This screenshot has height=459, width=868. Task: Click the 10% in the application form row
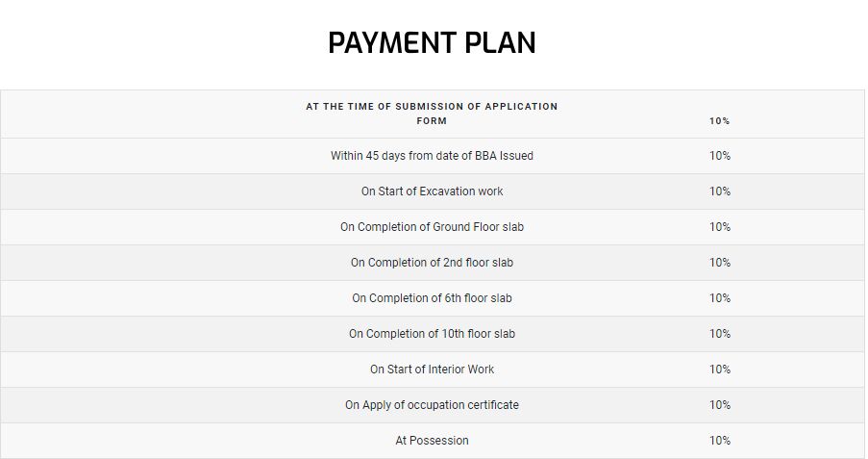(720, 121)
